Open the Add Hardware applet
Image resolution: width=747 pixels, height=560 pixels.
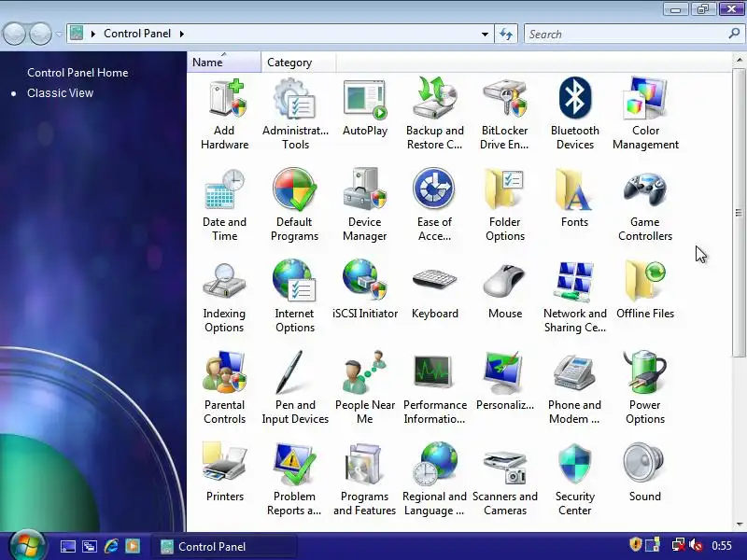point(224,114)
